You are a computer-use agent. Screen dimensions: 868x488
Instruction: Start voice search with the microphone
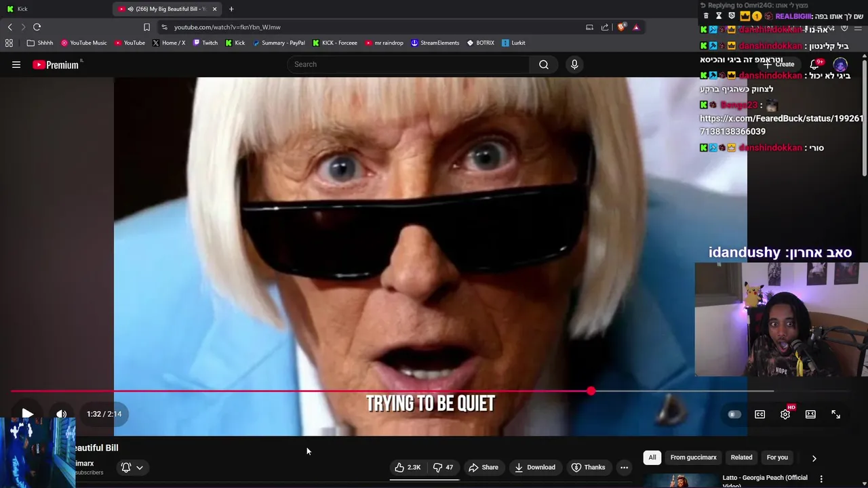click(x=574, y=64)
